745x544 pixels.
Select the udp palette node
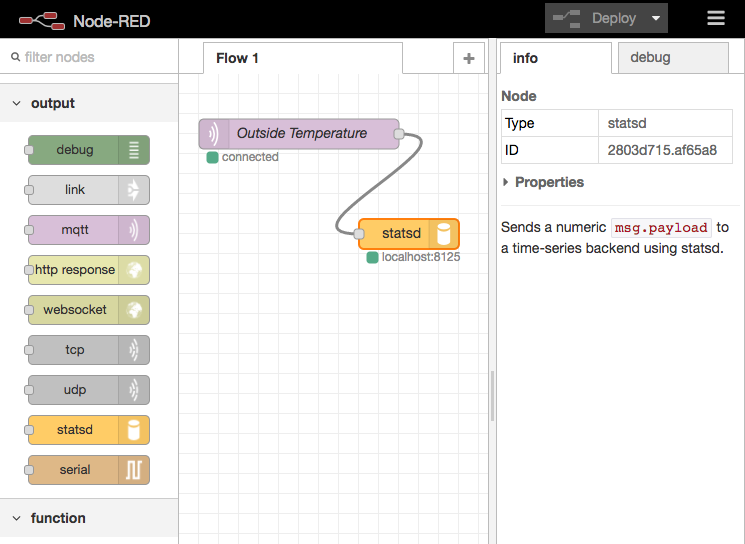pos(89,390)
